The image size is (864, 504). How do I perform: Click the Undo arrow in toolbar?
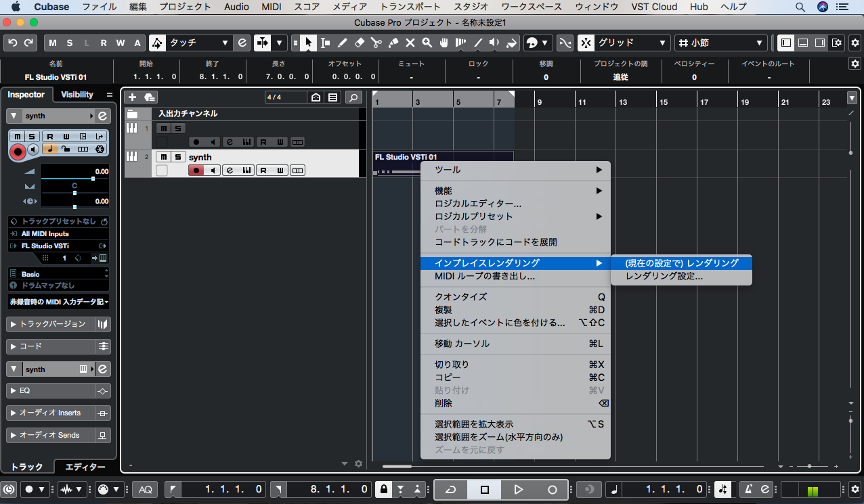tap(13, 43)
